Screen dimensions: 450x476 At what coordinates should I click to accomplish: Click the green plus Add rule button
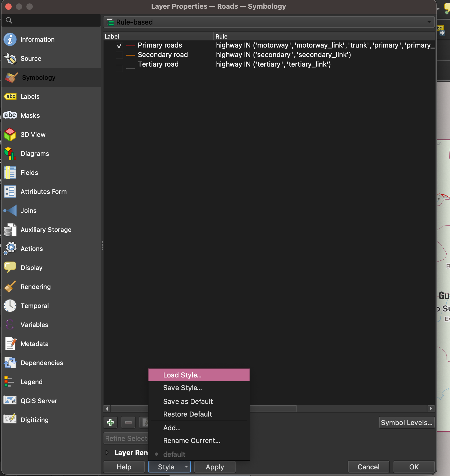pos(110,422)
